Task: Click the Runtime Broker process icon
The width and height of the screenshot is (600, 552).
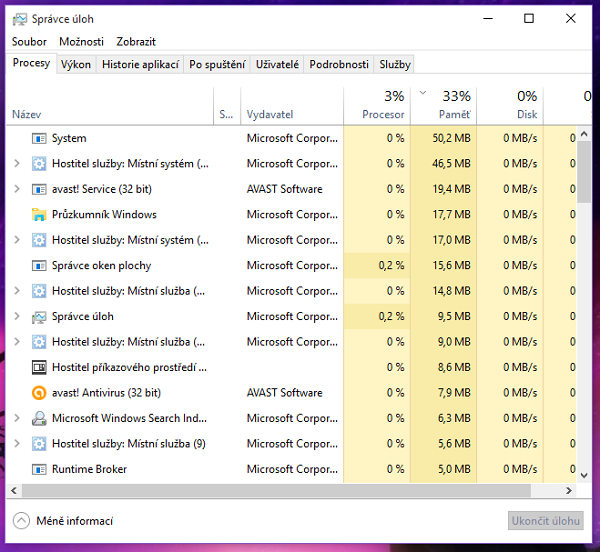Action: 39,469
